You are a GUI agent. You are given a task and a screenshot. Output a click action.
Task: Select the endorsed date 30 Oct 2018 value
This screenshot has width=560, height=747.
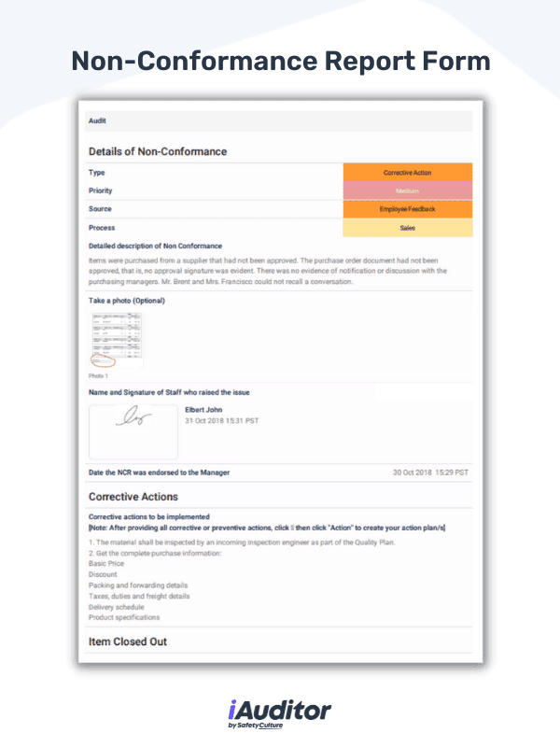(x=430, y=472)
